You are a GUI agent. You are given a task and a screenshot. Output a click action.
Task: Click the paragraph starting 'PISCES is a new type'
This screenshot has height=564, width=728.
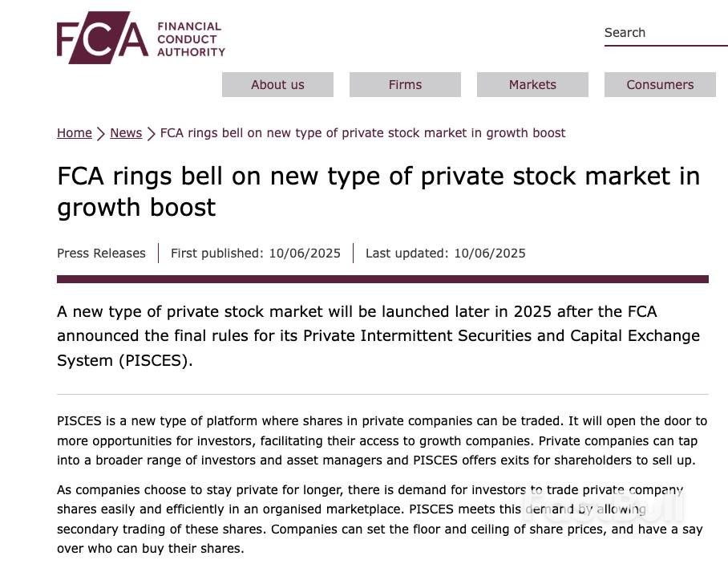[382, 440]
